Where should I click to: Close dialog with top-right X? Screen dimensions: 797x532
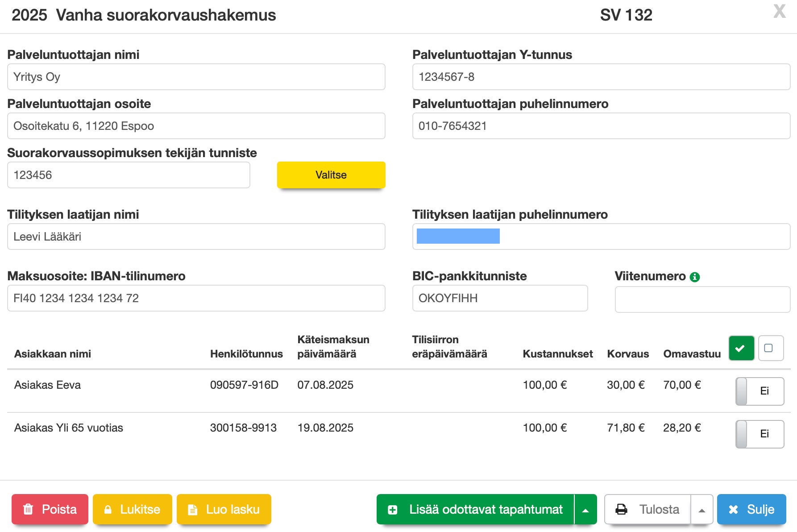tap(779, 12)
